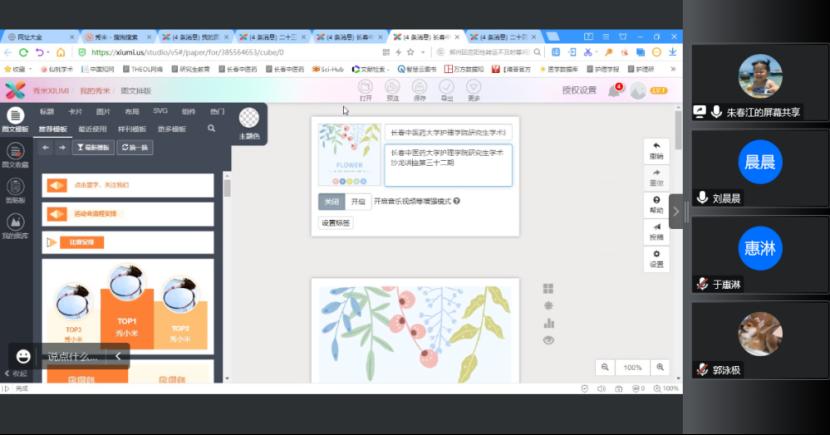Image resolution: width=830 pixels, height=435 pixels.
Task: Click the 撤销 (undo) arrow button
Action: point(656,150)
